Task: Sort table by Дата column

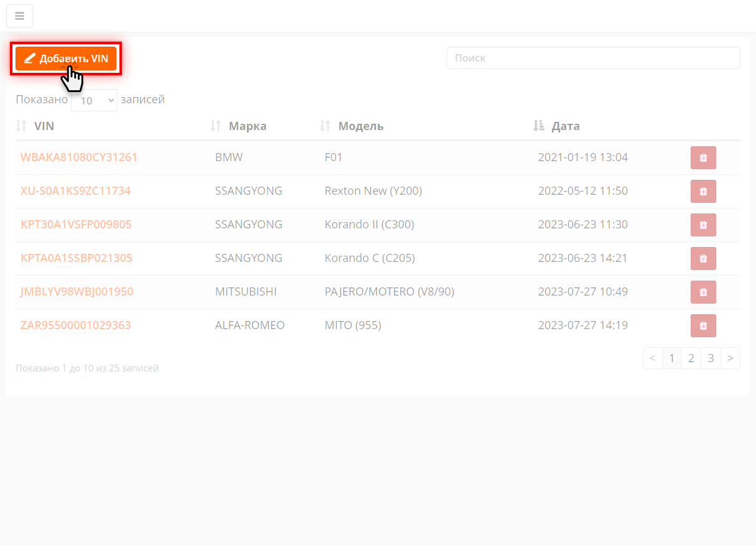Action: [x=565, y=126]
